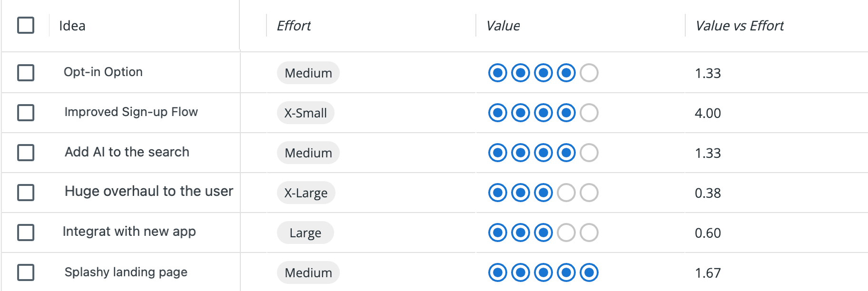This screenshot has width=868, height=291.
Task: Open the Large effort selector for Integrat row
Action: 305,233
